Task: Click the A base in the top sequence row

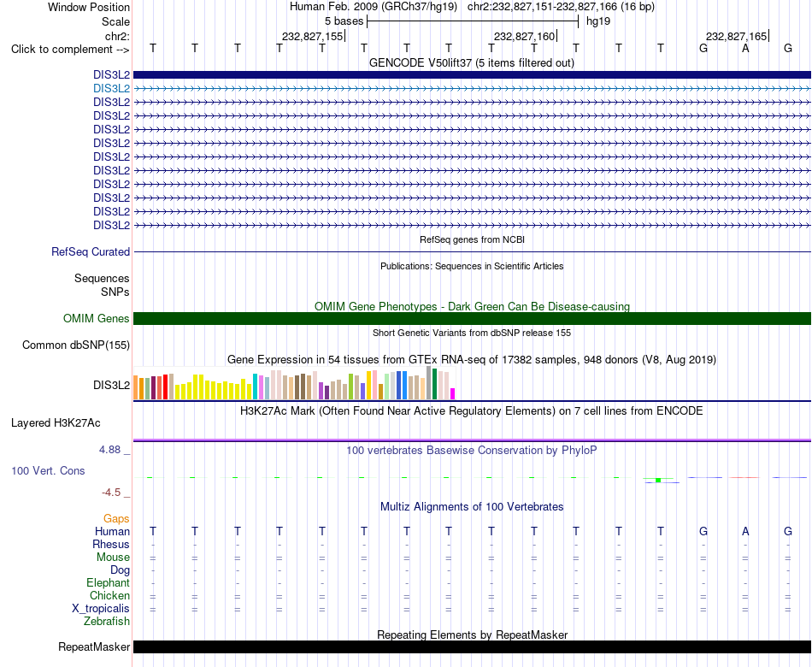Action: point(745,48)
